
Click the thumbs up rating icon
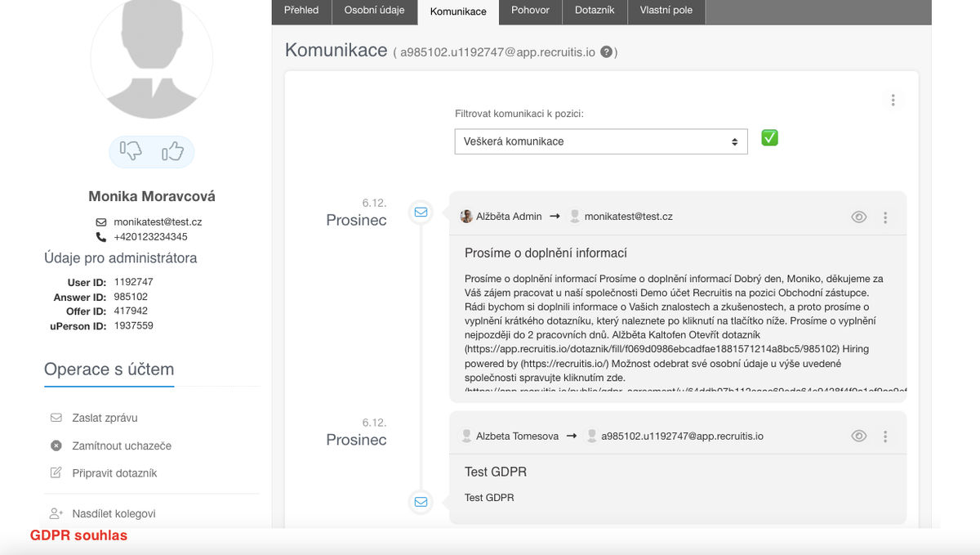(x=172, y=151)
